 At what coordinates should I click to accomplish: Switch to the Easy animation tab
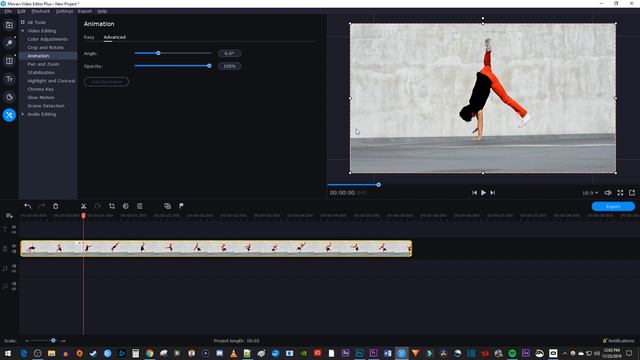(89, 37)
